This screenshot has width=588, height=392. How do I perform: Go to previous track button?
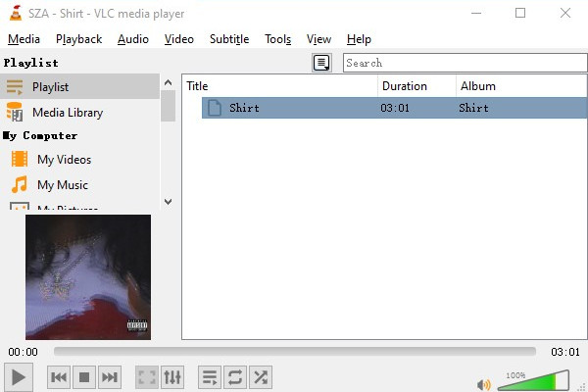pyautogui.click(x=59, y=377)
